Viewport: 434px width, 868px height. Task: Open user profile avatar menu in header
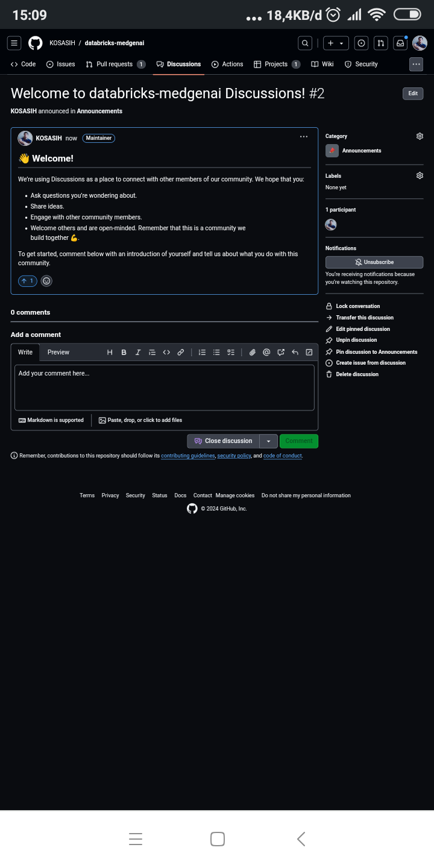(420, 43)
